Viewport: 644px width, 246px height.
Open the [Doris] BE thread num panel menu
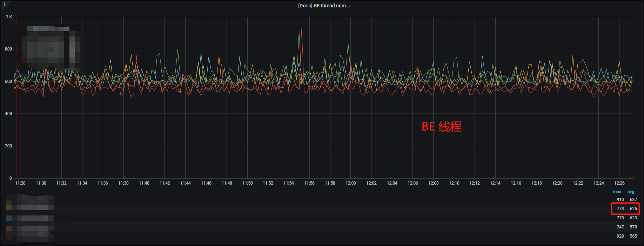point(322,6)
